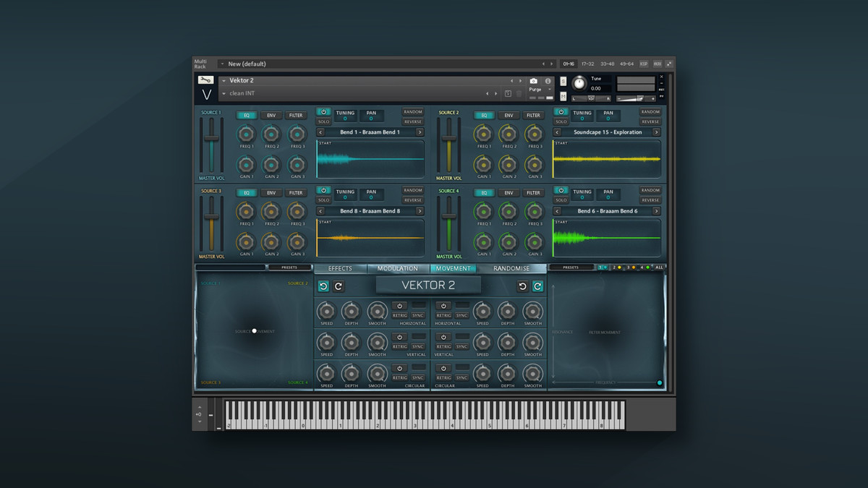Expand the Vektor 2 instrument name dropdown
868x488 pixels.
pyautogui.click(x=224, y=81)
